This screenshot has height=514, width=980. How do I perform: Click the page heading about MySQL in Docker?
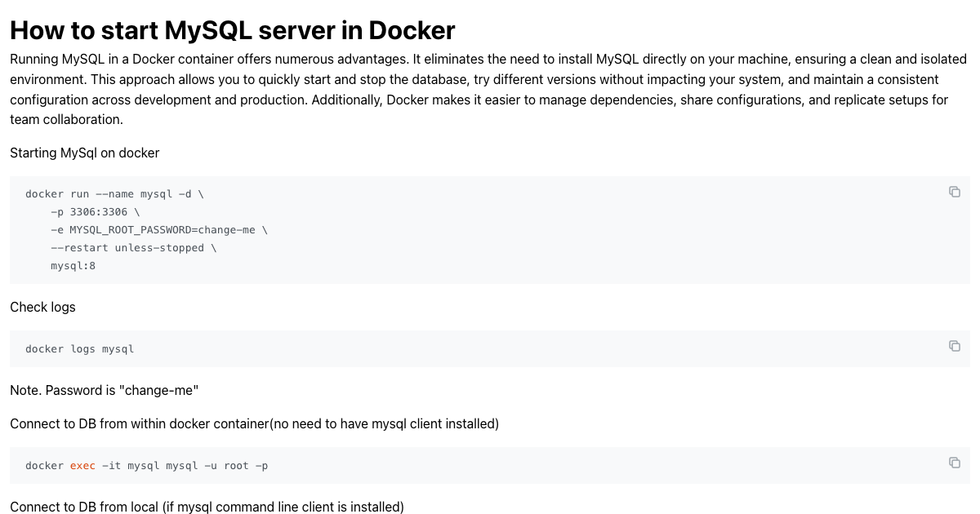point(232,30)
